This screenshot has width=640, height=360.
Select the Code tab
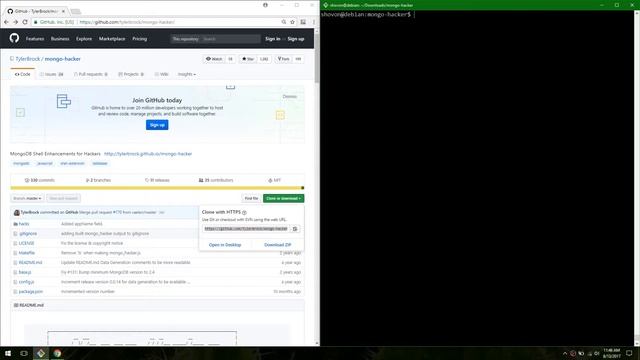click(x=22, y=74)
